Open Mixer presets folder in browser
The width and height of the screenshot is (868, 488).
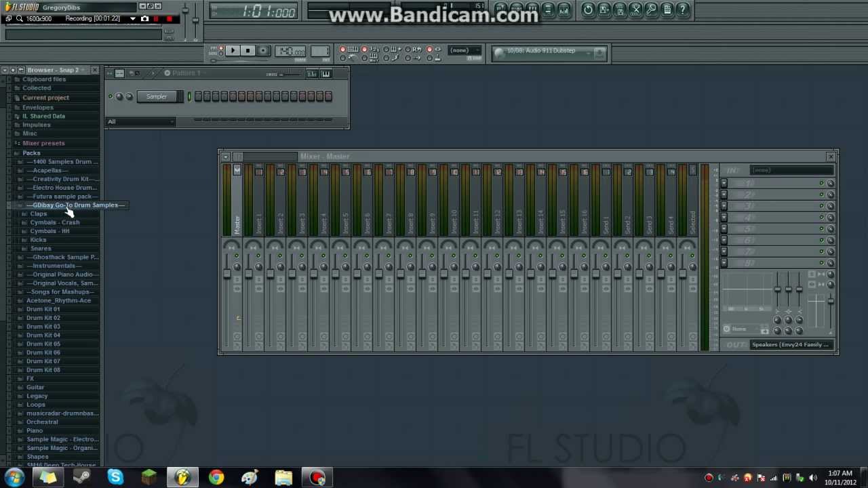tap(43, 143)
